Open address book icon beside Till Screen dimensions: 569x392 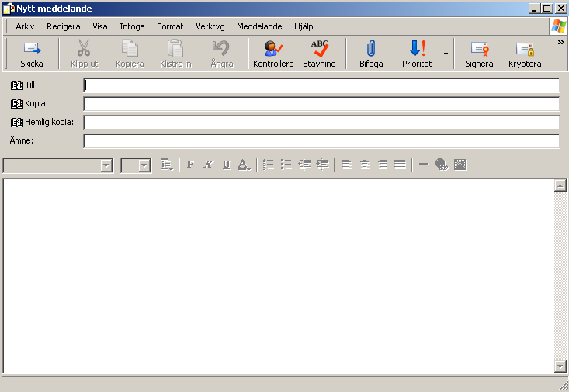(x=16, y=85)
